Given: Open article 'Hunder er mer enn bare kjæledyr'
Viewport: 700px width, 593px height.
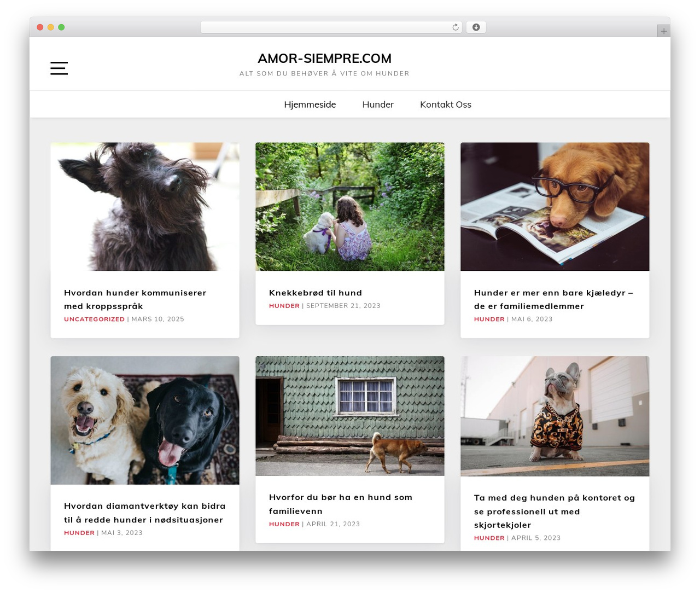Looking at the screenshot, I should coord(553,299).
